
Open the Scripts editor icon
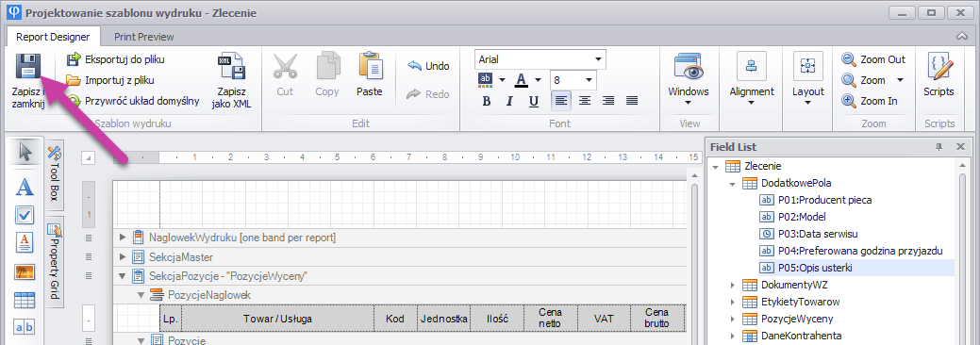pos(938,66)
